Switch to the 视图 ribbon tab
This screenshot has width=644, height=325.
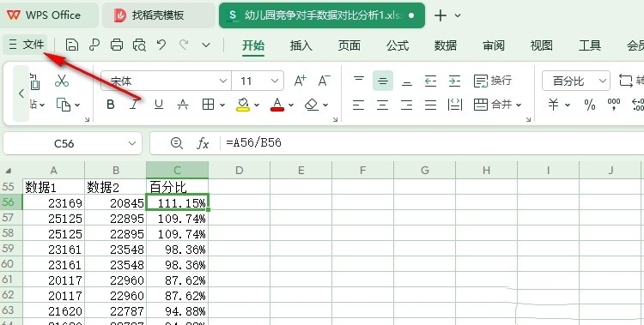tap(541, 45)
